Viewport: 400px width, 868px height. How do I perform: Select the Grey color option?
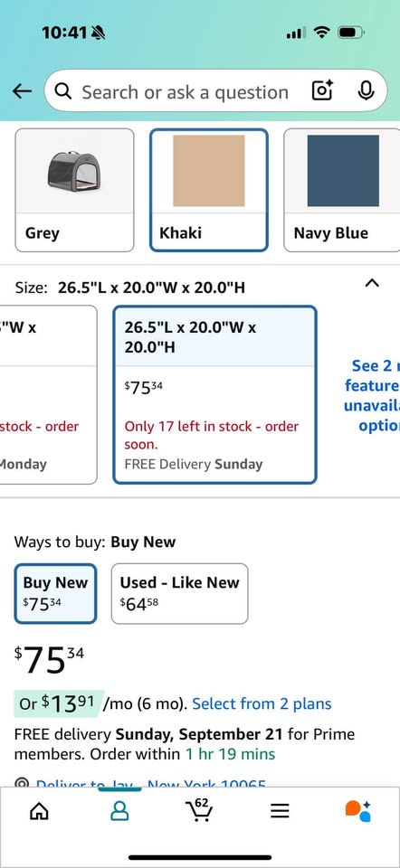pos(74,190)
